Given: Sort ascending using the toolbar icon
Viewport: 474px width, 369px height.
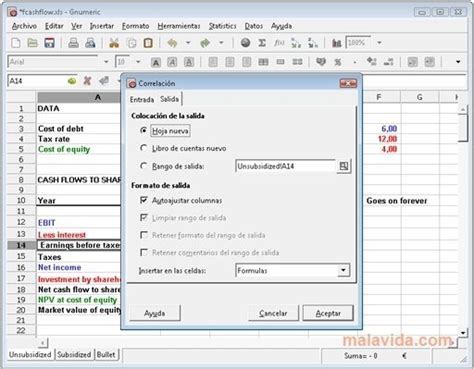Looking at the screenshot, I should (296, 43).
